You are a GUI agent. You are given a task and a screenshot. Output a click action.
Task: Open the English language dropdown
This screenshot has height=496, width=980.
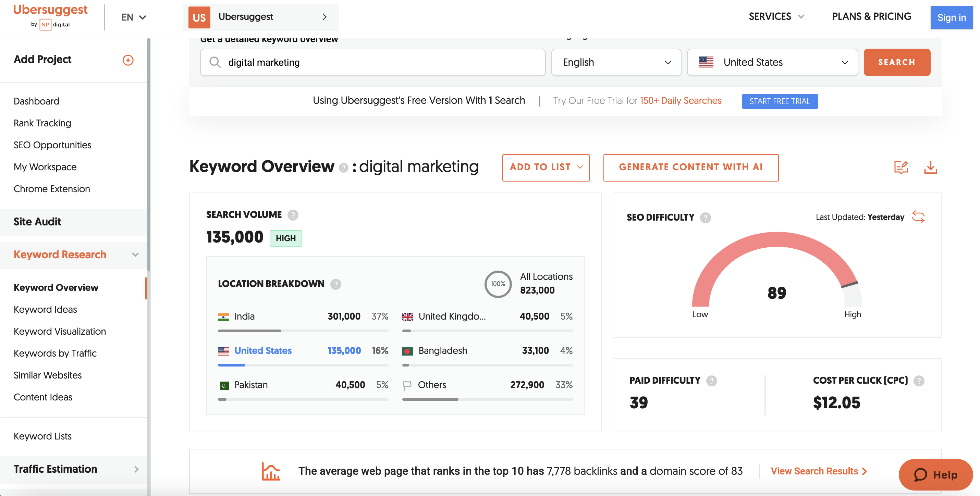tap(616, 62)
